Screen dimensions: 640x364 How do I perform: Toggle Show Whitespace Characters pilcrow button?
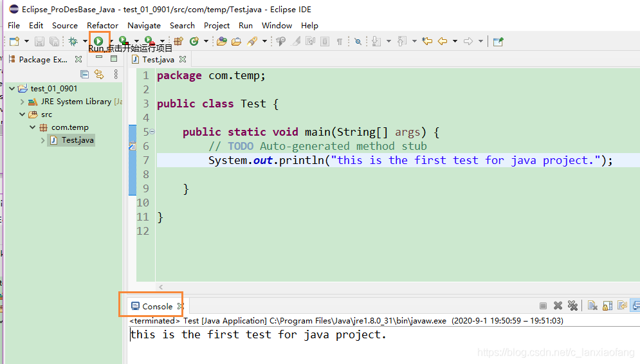coord(340,41)
